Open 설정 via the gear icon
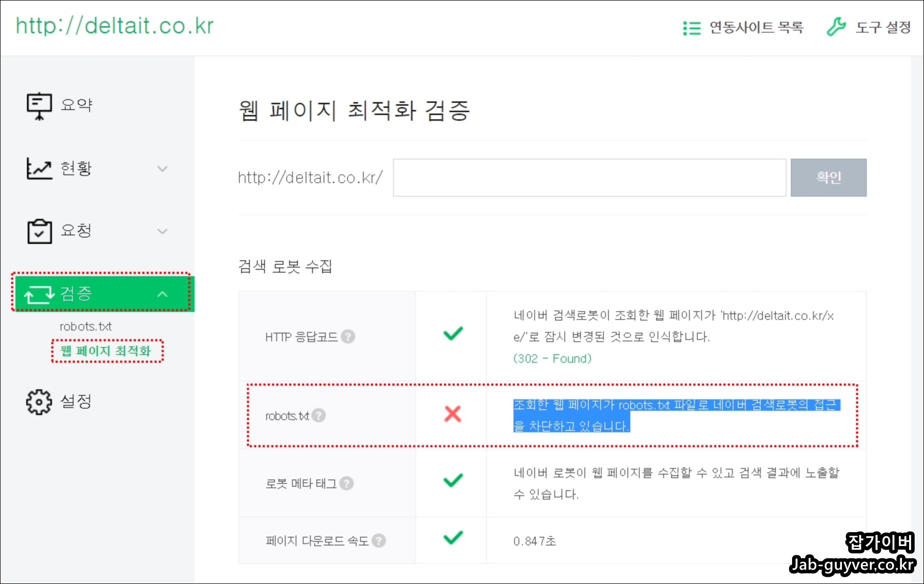The width and height of the screenshot is (924, 584). pyautogui.click(x=37, y=402)
